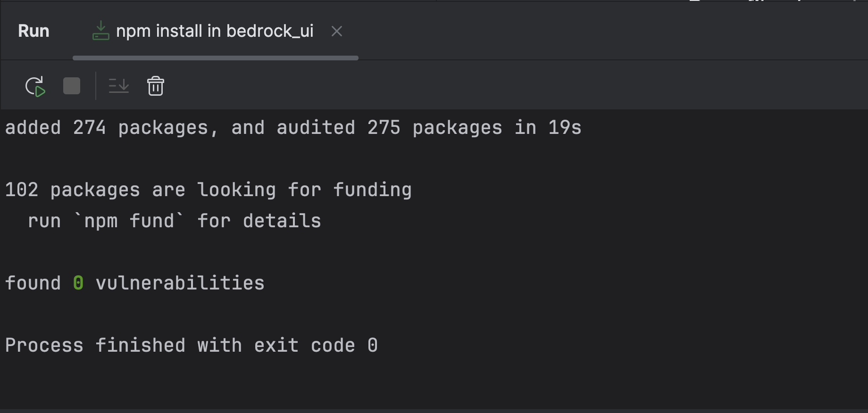Close the npm install tab
Image resolution: width=868 pixels, height=413 pixels.
[337, 31]
